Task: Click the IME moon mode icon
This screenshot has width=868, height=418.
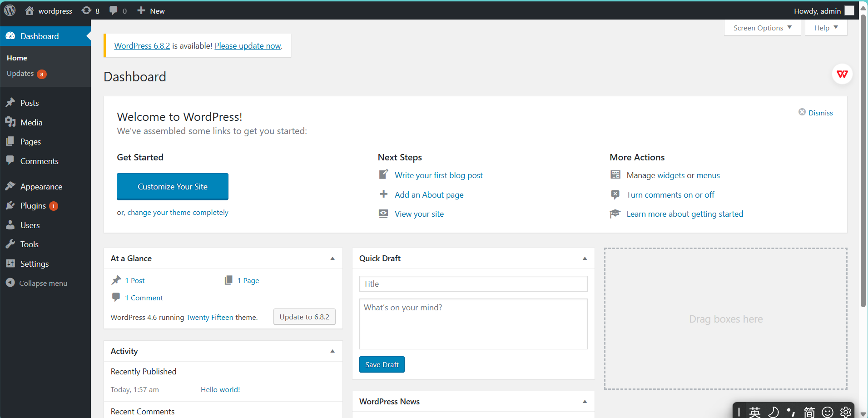Action: 773,412
